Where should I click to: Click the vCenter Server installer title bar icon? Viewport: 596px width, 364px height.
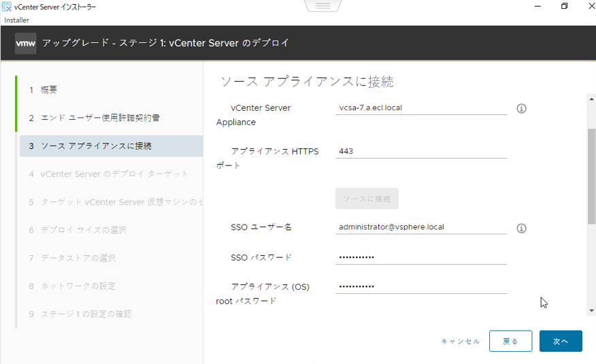(x=7, y=7)
